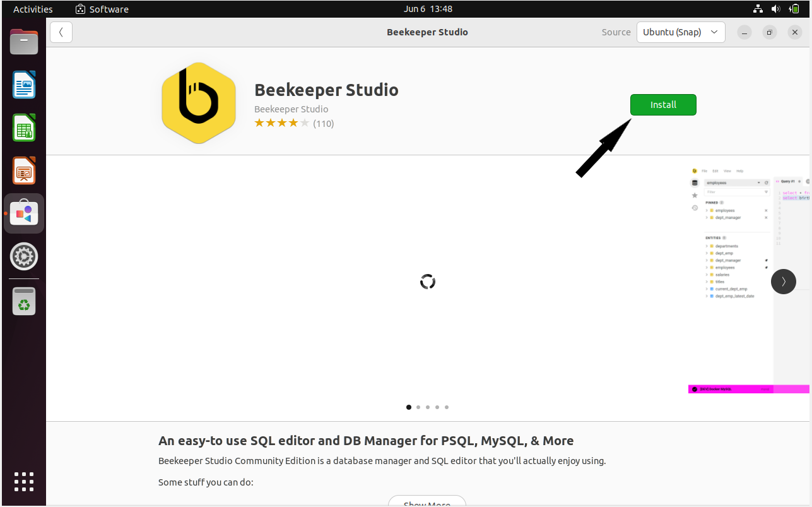Click the green Install button

point(663,105)
